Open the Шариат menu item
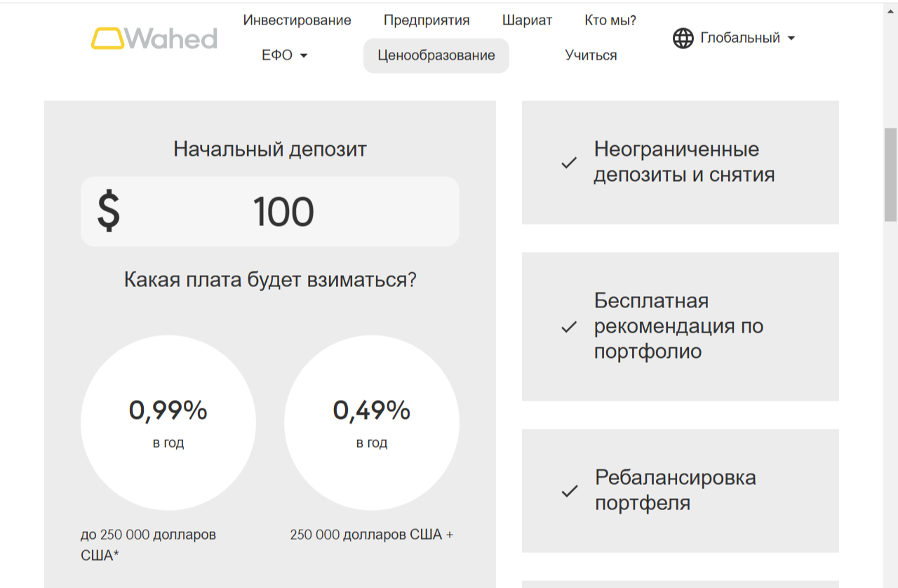This screenshot has height=588, width=898. pyautogui.click(x=527, y=20)
